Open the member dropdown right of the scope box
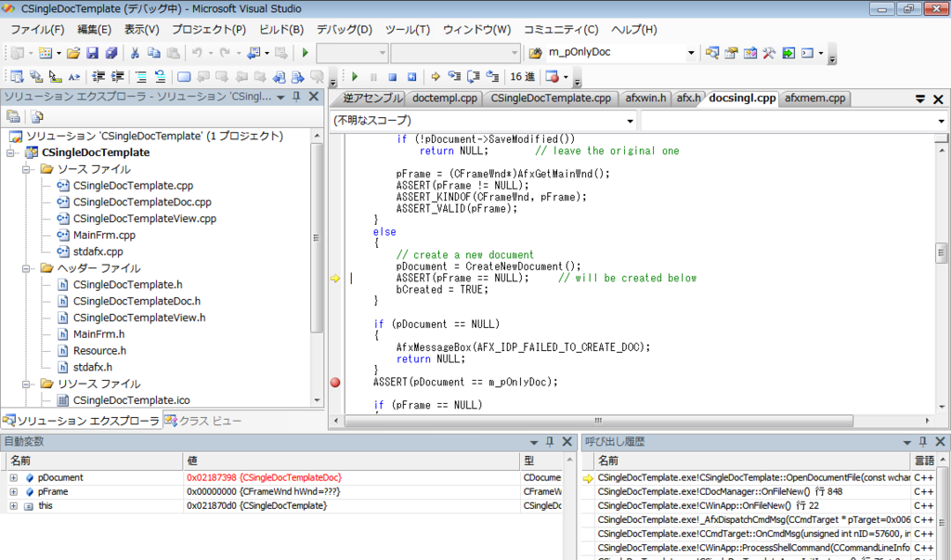 click(x=941, y=121)
